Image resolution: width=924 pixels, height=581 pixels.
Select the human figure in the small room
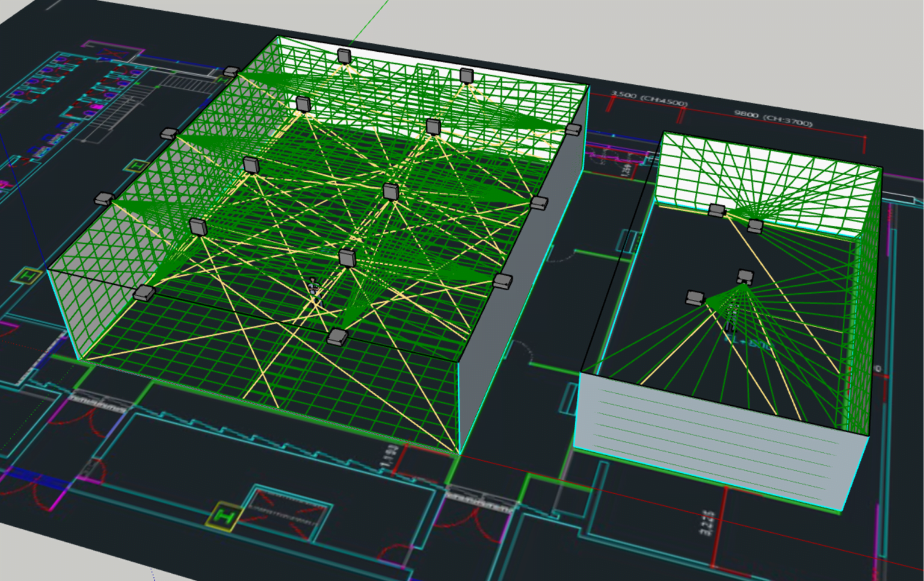731,319
